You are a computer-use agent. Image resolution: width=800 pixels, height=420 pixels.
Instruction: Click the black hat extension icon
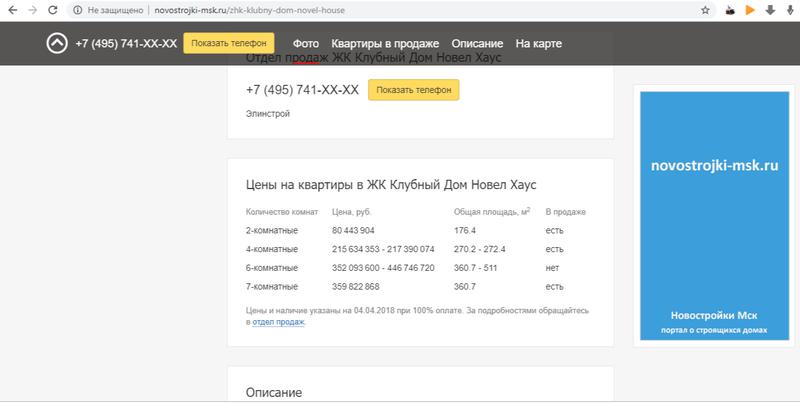pos(730,10)
